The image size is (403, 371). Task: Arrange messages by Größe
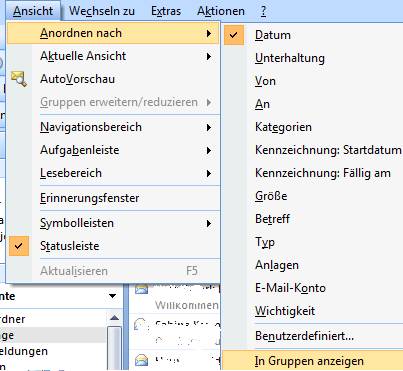313,196
